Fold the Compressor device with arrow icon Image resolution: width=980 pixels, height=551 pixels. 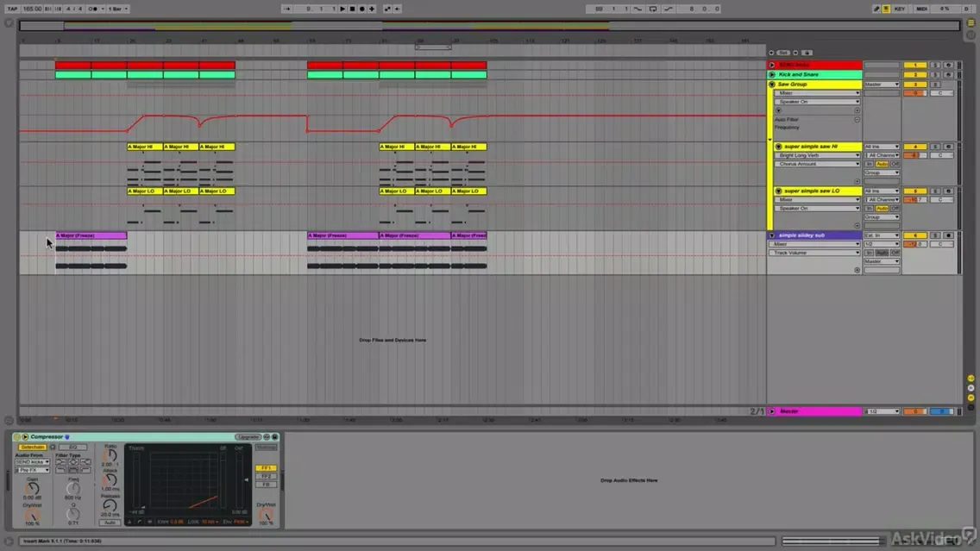coord(25,436)
